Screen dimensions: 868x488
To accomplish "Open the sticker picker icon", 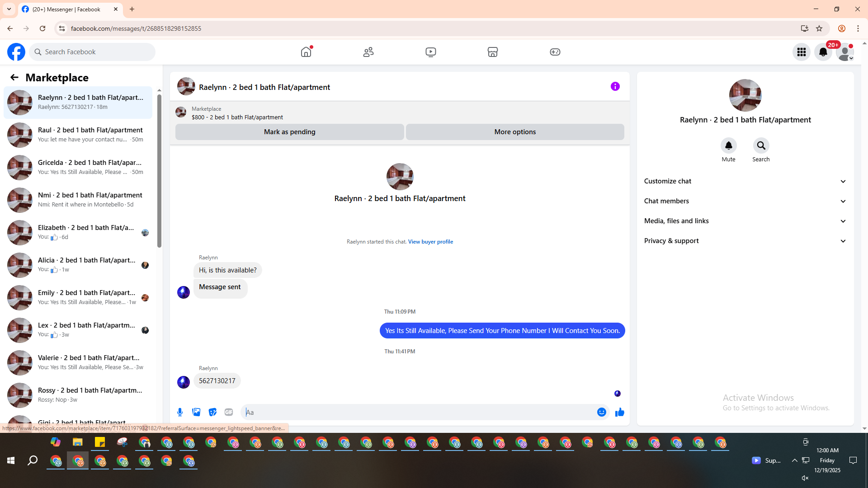I will click(x=212, y=412).
